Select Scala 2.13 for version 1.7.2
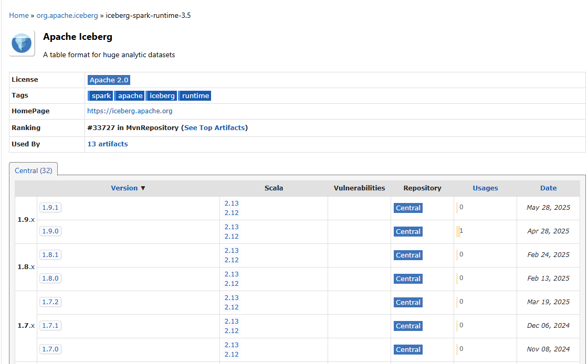Screen dimensions: 588x364 click(x=232, y=298)
